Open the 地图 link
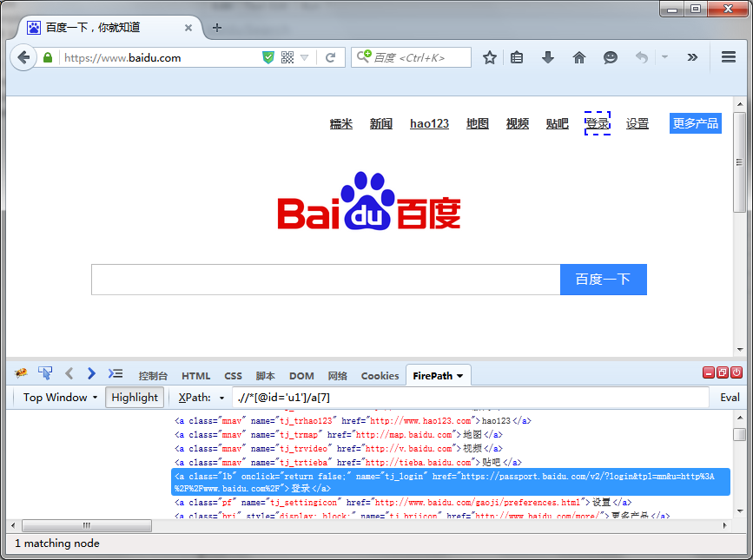Screen dimensions: 753x560 pyautogui.click(x=478, y=124)
